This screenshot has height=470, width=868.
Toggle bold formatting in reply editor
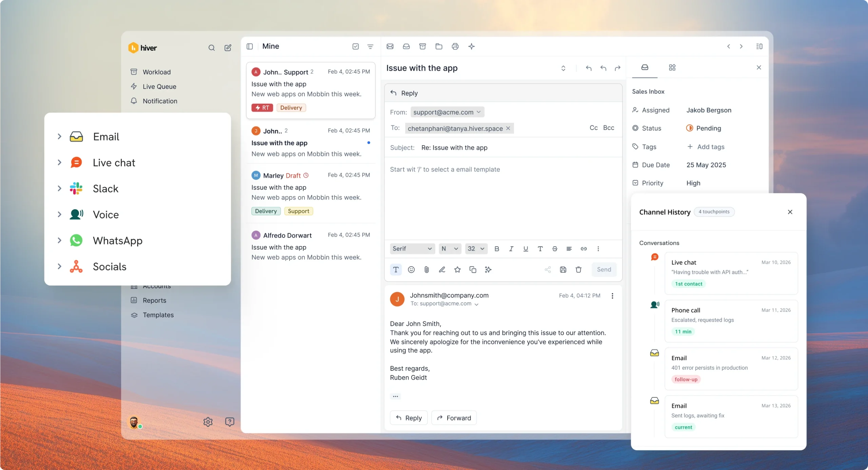coord(497,249)
